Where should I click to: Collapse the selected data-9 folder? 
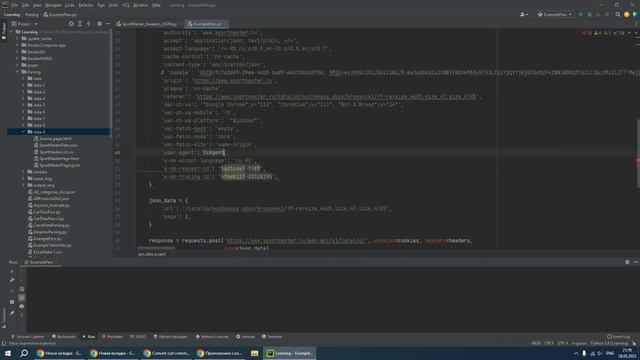click(x=23, y=132)
